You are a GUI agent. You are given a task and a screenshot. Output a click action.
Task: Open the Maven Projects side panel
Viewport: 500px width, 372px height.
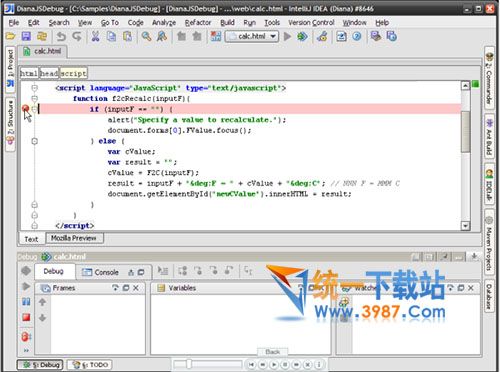tap(489, 243)
